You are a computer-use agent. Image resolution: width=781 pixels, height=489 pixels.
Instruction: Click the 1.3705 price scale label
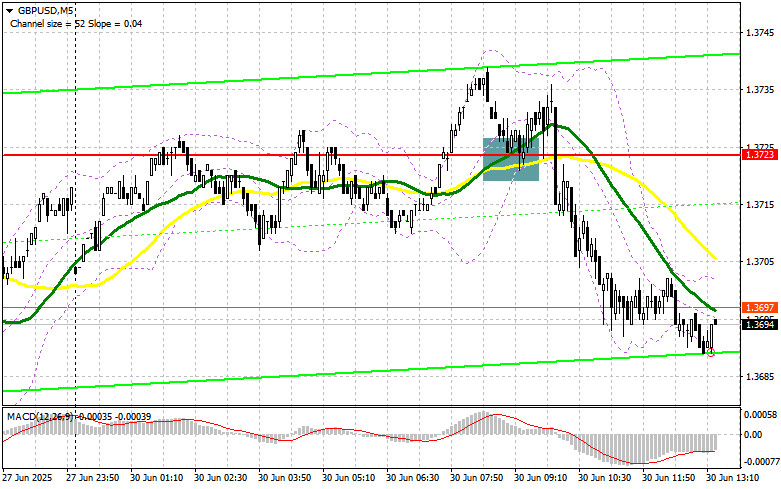[760, 261]
